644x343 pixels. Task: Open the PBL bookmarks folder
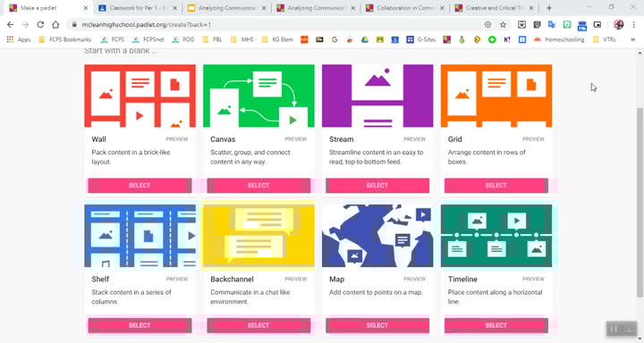click(x=212, y=39)
